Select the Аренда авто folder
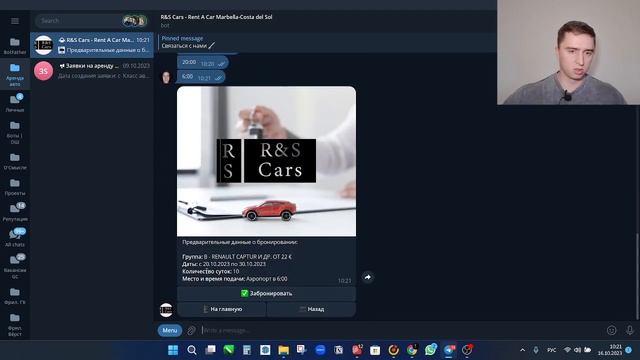The width and height of the screenshot is (640, 360). pos(15,74)
